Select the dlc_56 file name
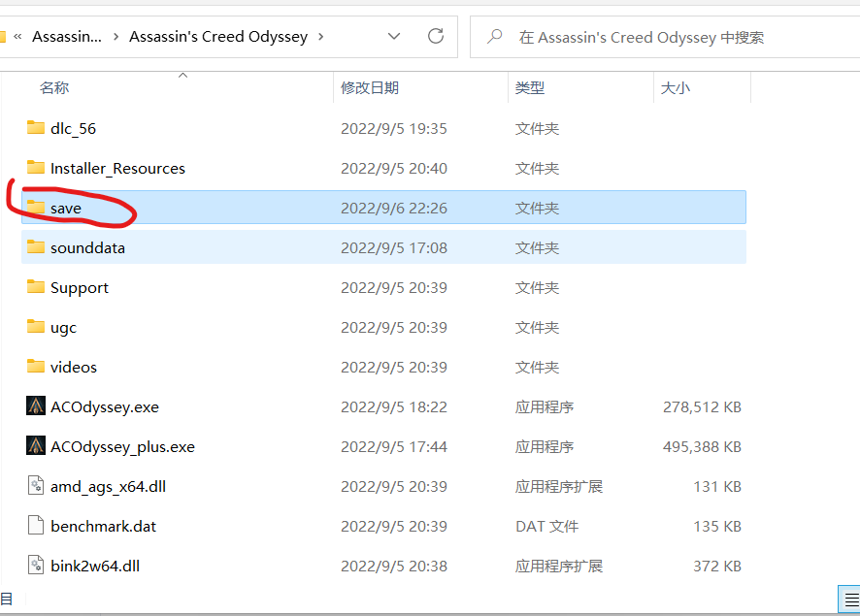 74,129
